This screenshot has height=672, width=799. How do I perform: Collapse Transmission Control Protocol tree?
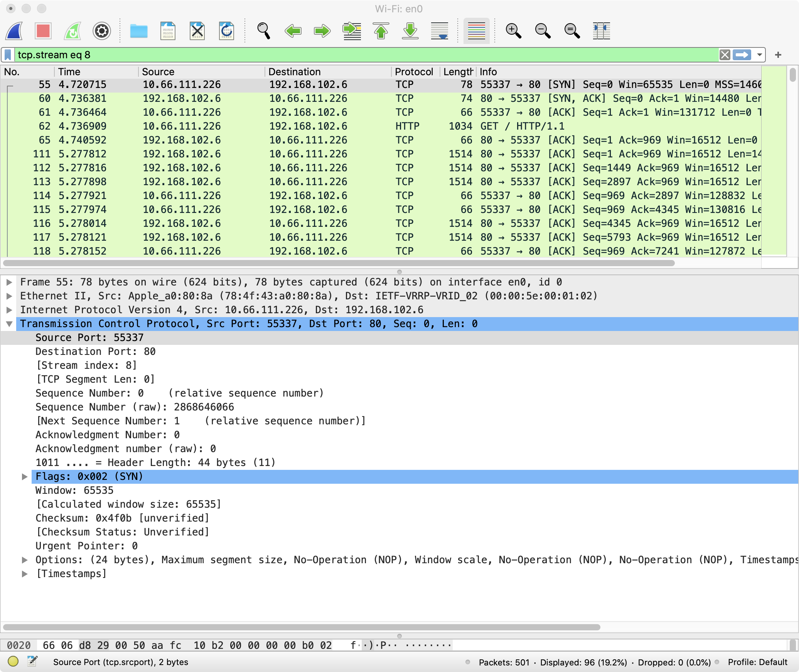tap(9, 324)
